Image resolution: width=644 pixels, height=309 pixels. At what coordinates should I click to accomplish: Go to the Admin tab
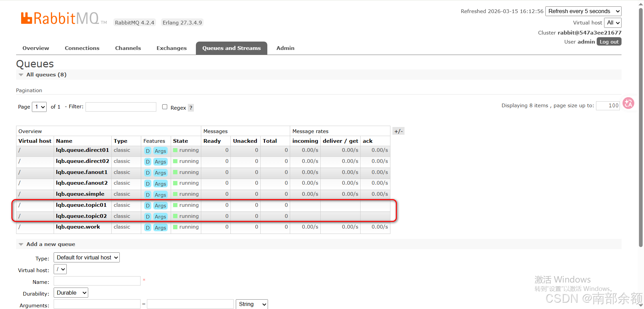point(285,48)
